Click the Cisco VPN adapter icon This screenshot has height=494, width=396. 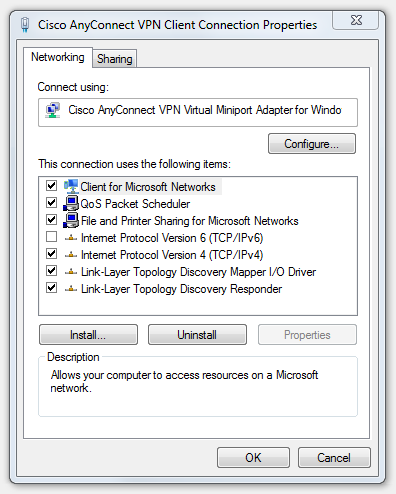(x=53, y=110)
